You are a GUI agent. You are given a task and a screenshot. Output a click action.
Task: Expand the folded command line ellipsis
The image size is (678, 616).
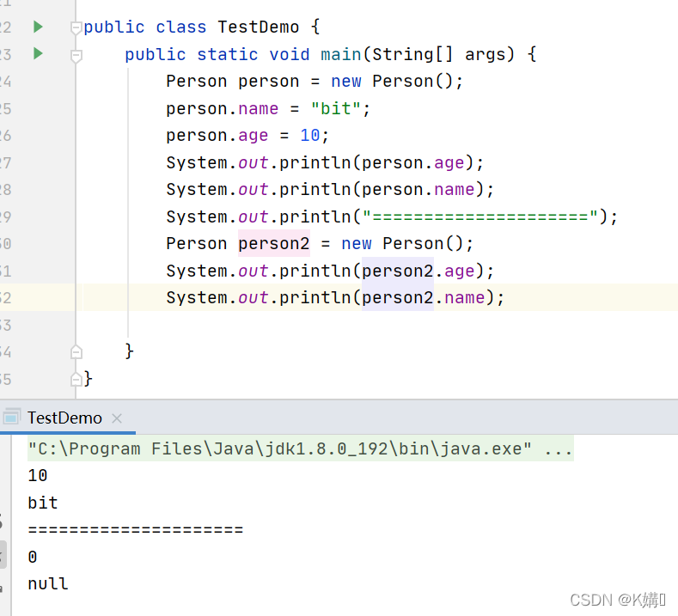[559, 448]
